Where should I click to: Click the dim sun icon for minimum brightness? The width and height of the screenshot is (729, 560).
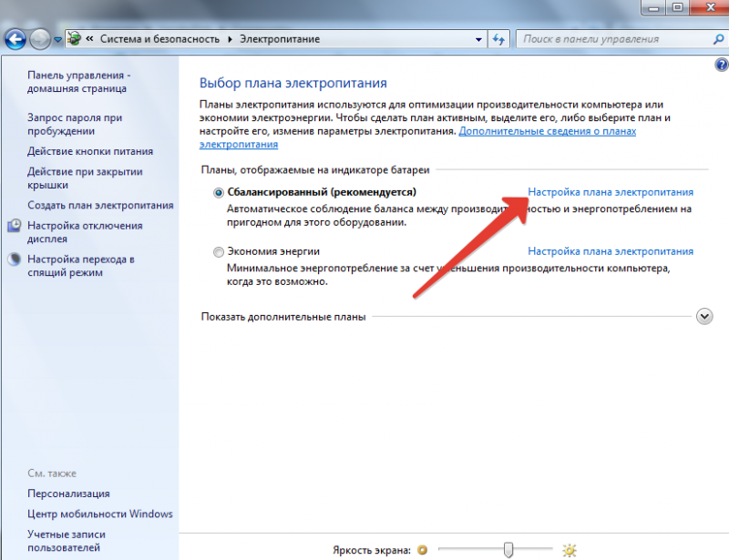(x=422, y=550)
